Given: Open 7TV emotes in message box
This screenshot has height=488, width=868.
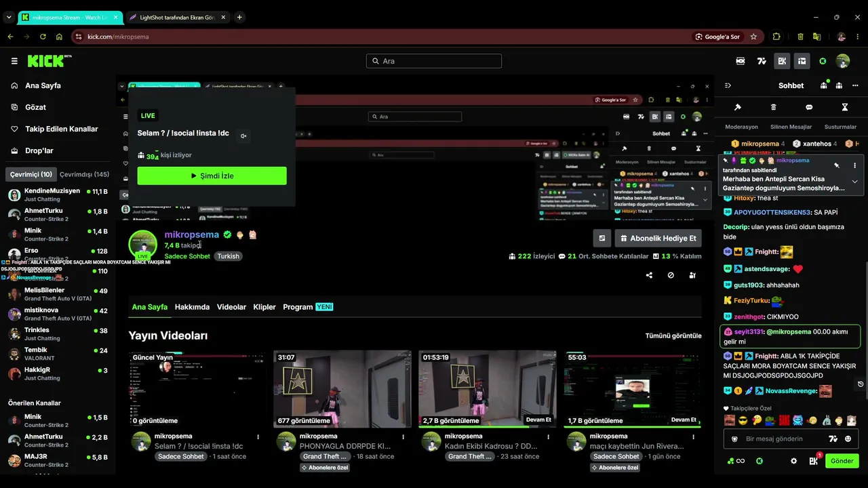Looking at the screenshot, I should pos(833,439).
